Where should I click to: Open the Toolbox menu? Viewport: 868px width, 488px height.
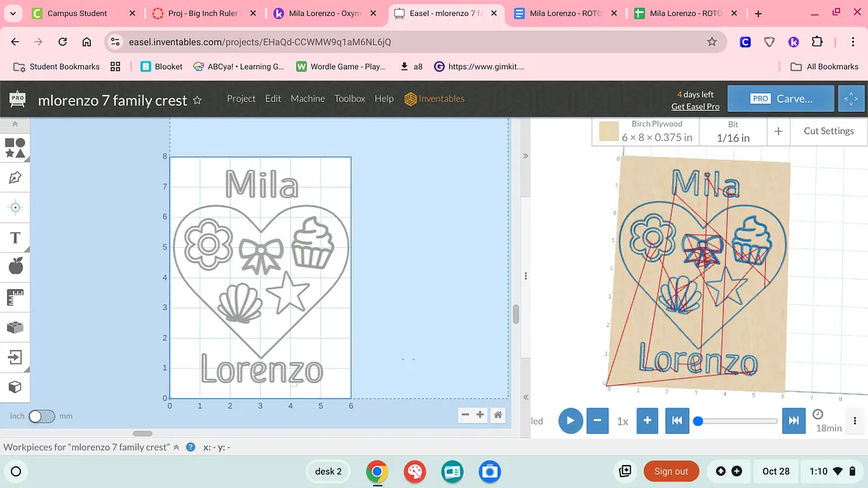coord(349,98)
